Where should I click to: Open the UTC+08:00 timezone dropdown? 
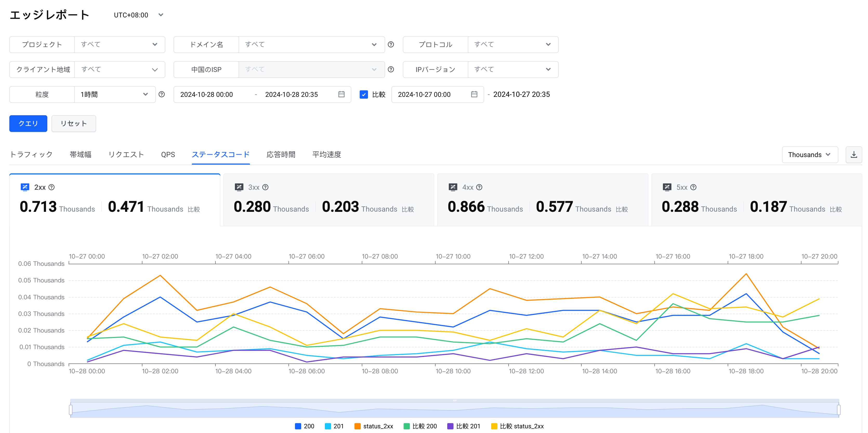coord(139,15)
